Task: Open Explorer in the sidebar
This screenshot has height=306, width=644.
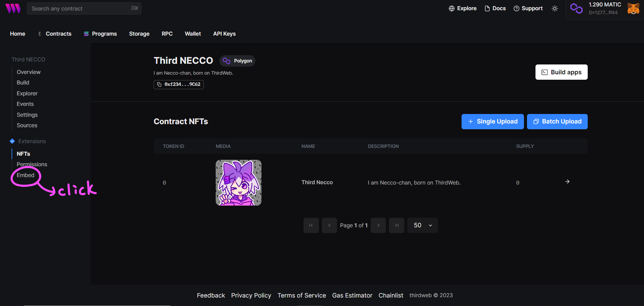Action: pyautogui.click(x=27, y=94)
